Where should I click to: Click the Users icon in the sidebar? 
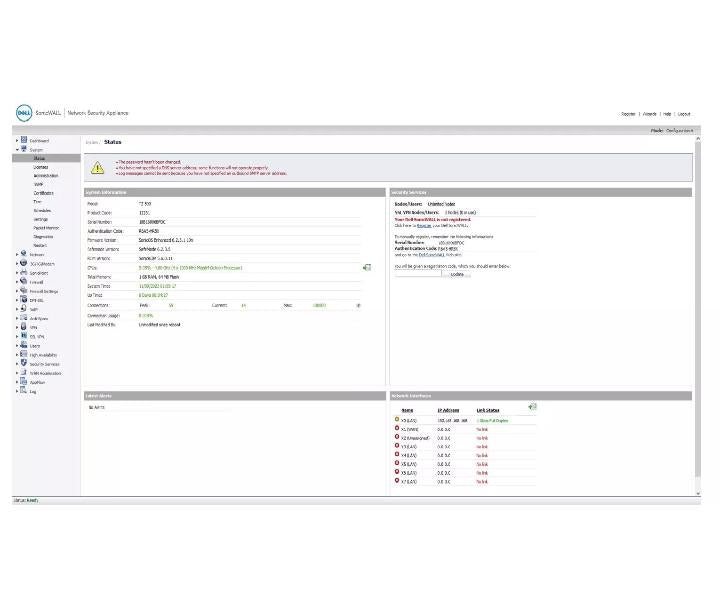coord(24,345)
